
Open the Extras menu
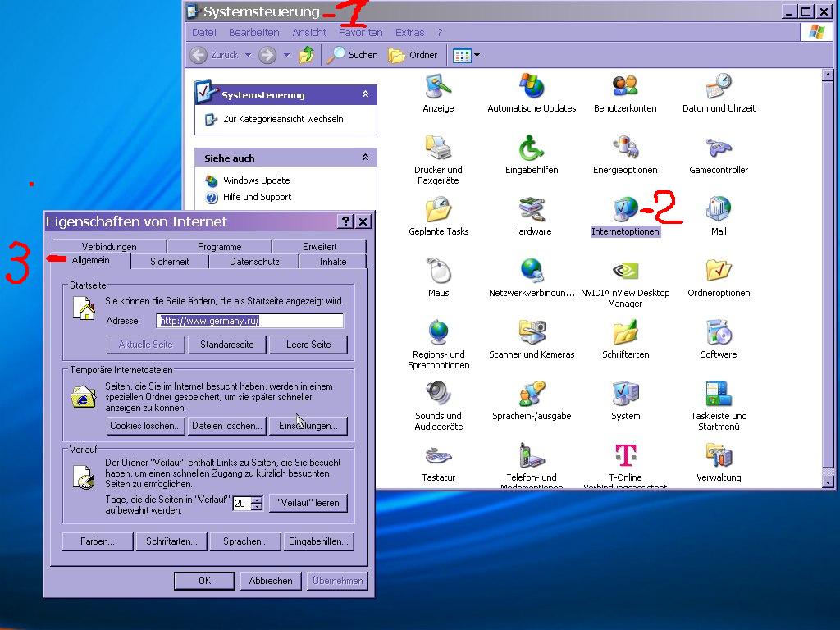tap(410, 33)
